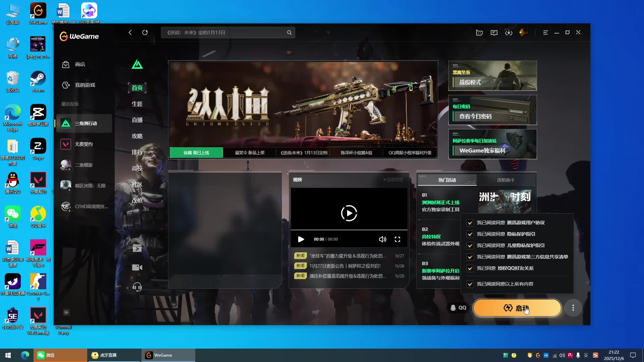Open the customer service headset icon
Image resolution: width=644 pixels, height=362 pixels.
coord(137,287)
